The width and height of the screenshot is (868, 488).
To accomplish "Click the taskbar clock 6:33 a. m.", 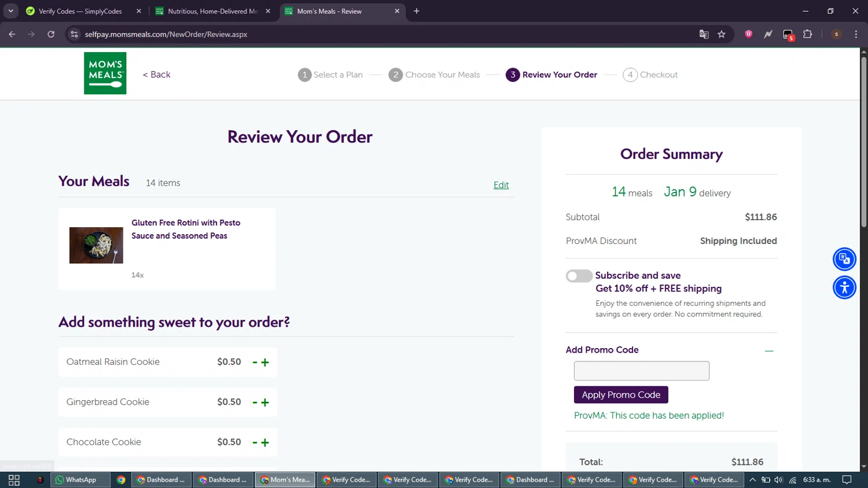I will [816, 480].
